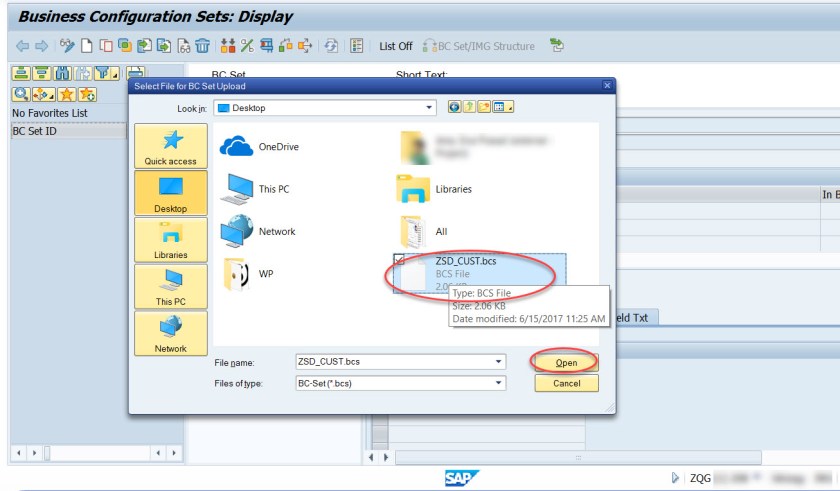The height and width of the screenshot is (491, 840).
Task: Click the display-file glasses page toolbar icon
Action: pyautogui.click(x=184, y=46)
